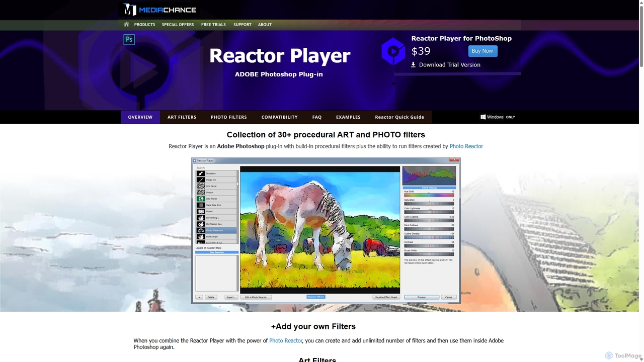Open the COMPATIBILITY tab
The image size is (644, 362).
point(279,117)
